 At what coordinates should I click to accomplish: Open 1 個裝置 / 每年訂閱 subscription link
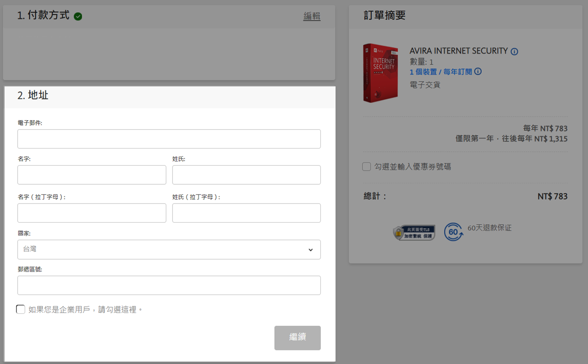point(441,72)
